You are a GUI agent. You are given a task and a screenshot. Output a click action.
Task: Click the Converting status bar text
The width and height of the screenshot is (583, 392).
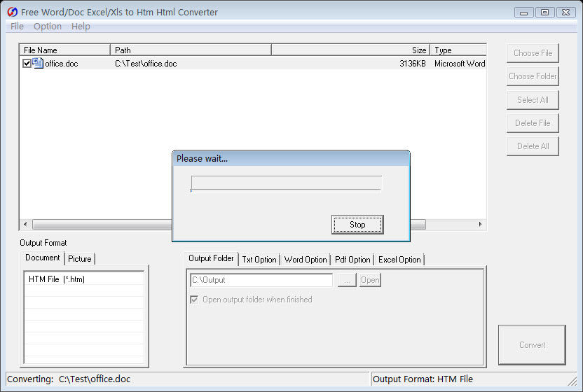coord(69,379)
